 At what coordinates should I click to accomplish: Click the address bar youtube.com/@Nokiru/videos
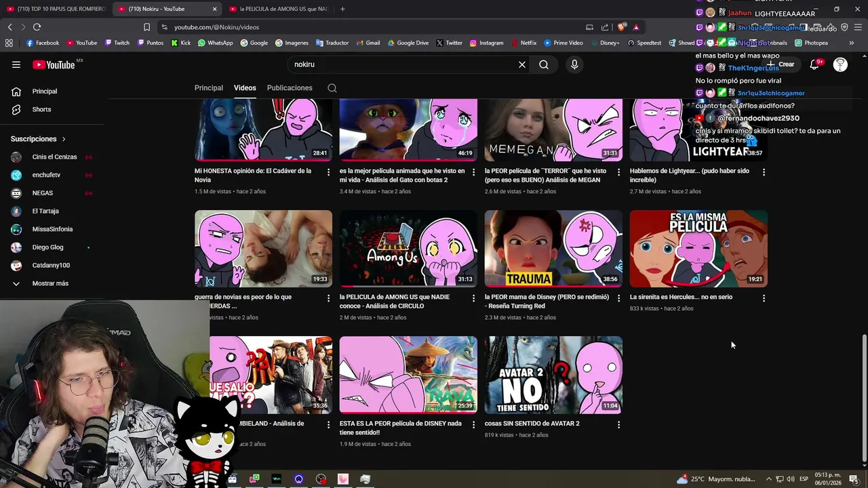(x=216, y=27)
